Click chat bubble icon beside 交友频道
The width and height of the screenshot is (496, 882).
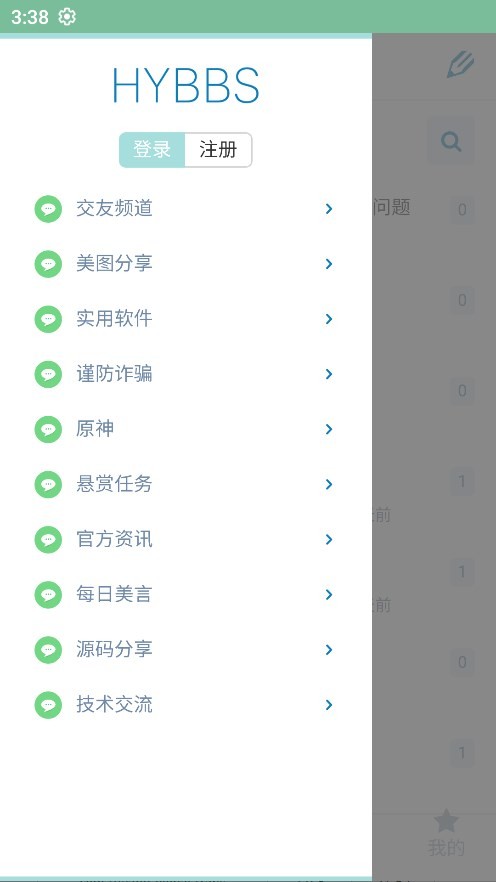tap(48, 209)
